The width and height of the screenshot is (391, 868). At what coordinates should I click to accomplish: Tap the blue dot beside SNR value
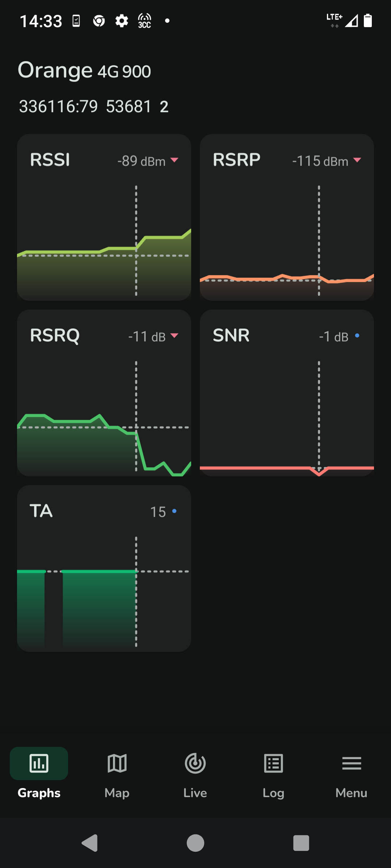(357, 336)
